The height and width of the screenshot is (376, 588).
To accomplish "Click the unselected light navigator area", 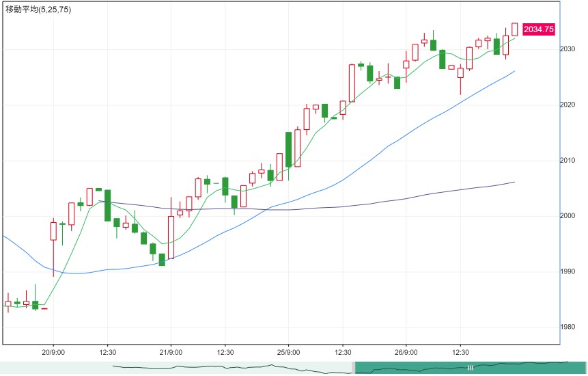I will tap(176, 368).
